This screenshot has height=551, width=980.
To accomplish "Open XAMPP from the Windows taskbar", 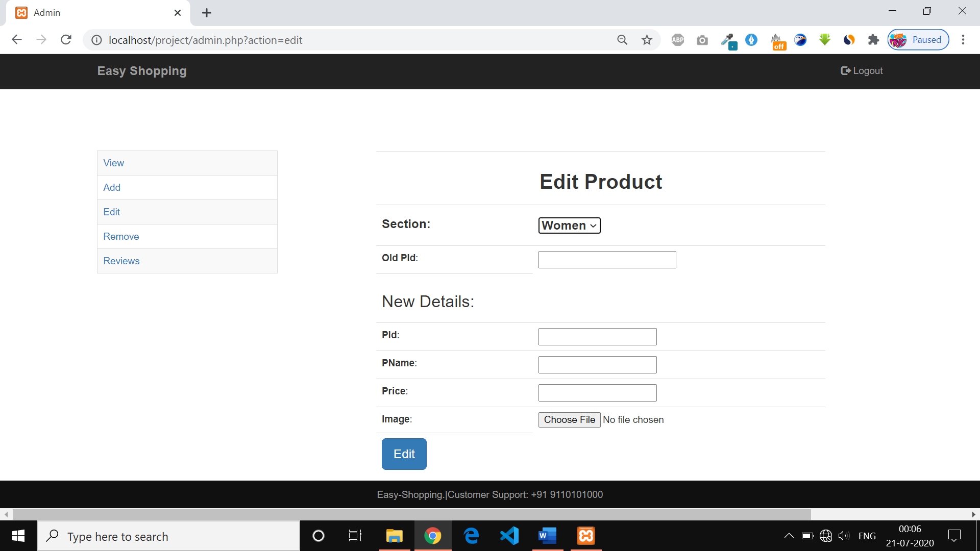I will (x=586, y=536).
